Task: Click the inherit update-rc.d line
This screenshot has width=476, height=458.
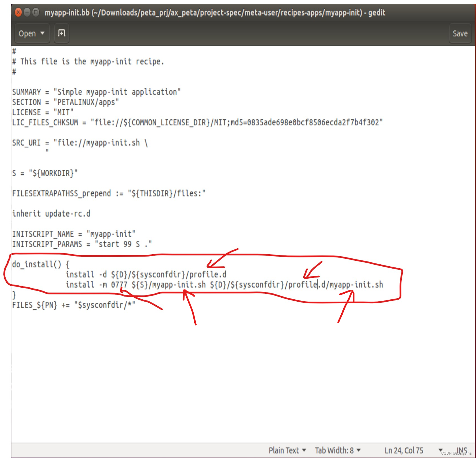Action: [x=51, y=214]
